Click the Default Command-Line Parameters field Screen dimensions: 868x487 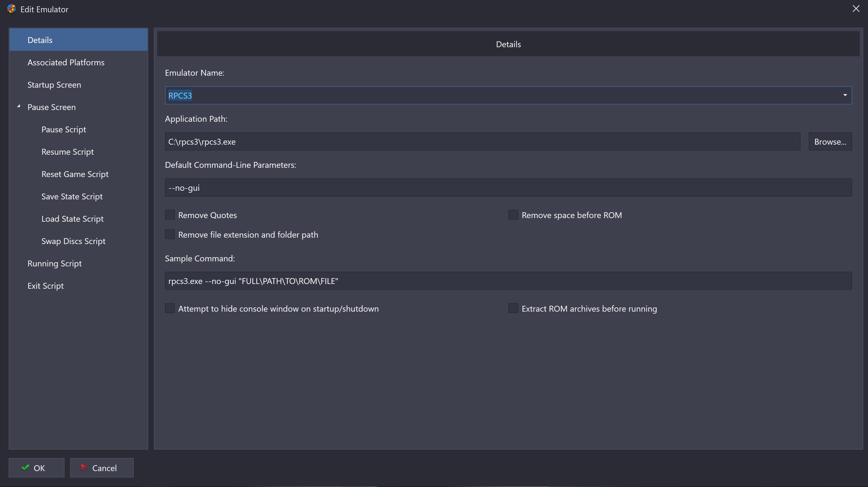coord(508,187)
